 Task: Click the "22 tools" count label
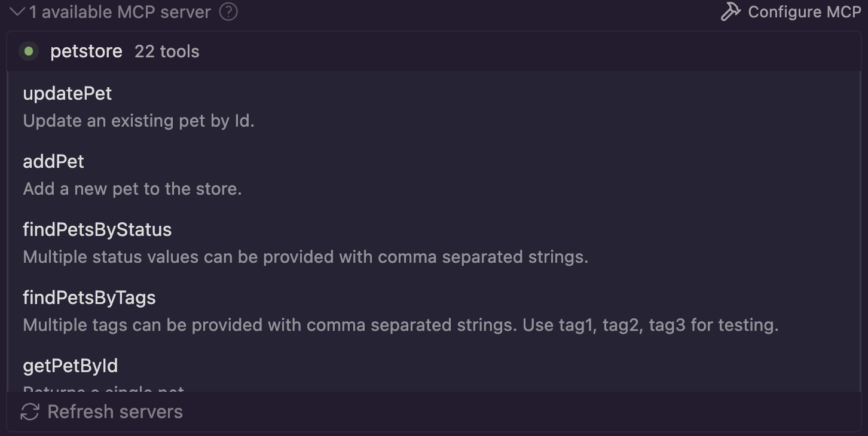167,51
